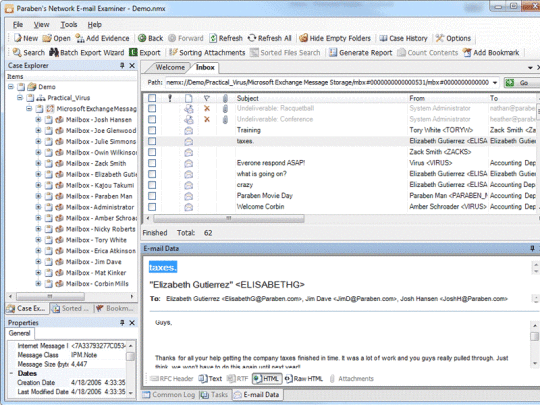Viewport: 540px width, 405px height.
Task: Click Sorting Attachments toolbar icon
Action: click(x=173, y=52)
